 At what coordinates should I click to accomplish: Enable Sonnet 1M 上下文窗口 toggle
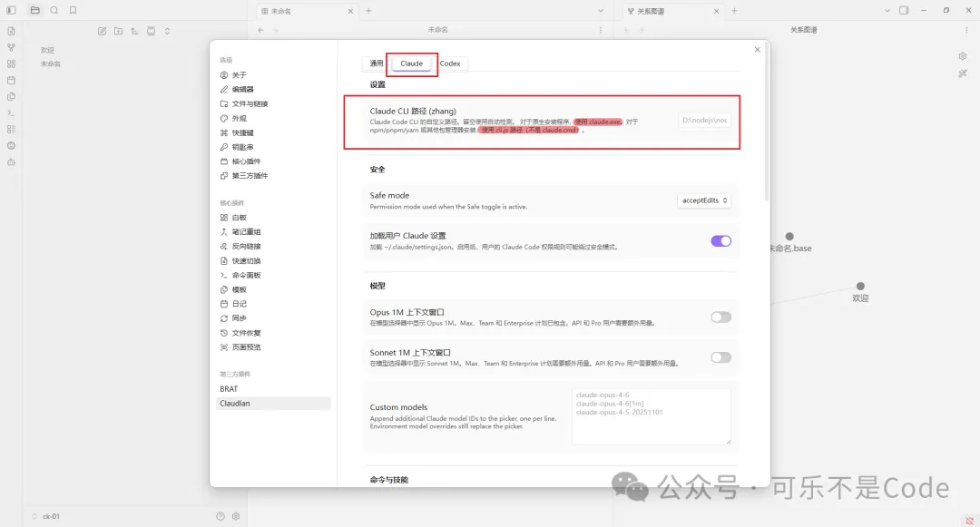[x=720, y=357]
